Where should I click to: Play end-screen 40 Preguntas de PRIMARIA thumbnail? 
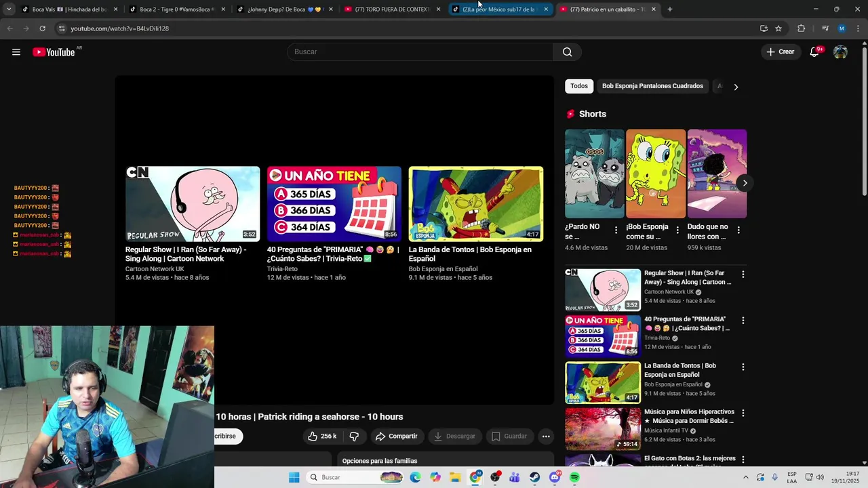334,204
